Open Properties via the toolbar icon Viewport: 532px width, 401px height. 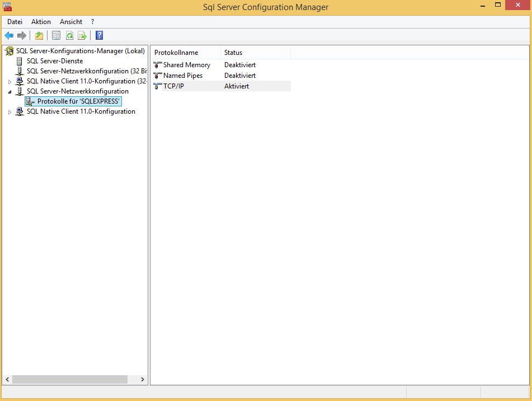click(x=57, y=35)
